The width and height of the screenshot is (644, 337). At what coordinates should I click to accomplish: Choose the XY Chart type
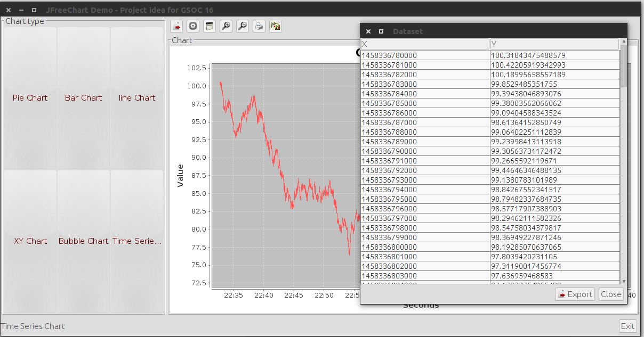[30, 241]
